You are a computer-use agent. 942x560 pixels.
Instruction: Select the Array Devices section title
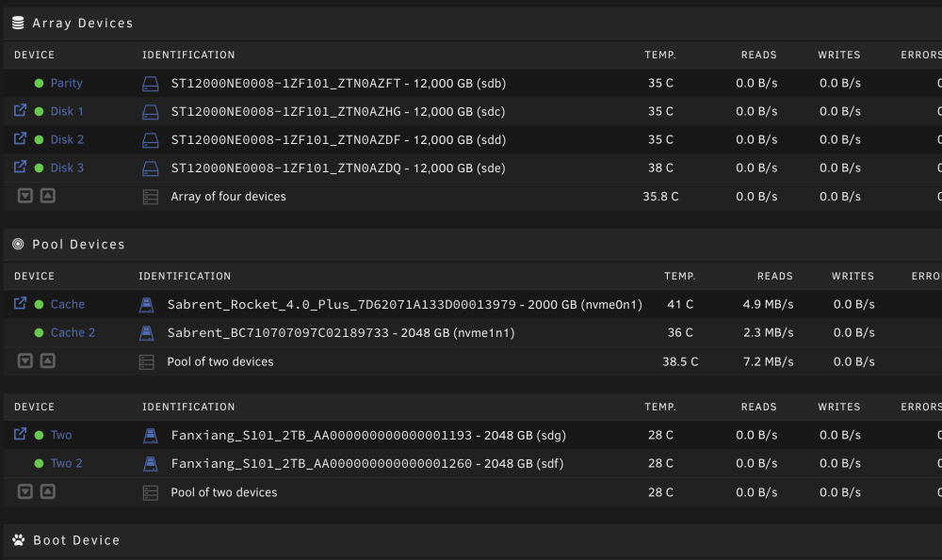point(82,23)
